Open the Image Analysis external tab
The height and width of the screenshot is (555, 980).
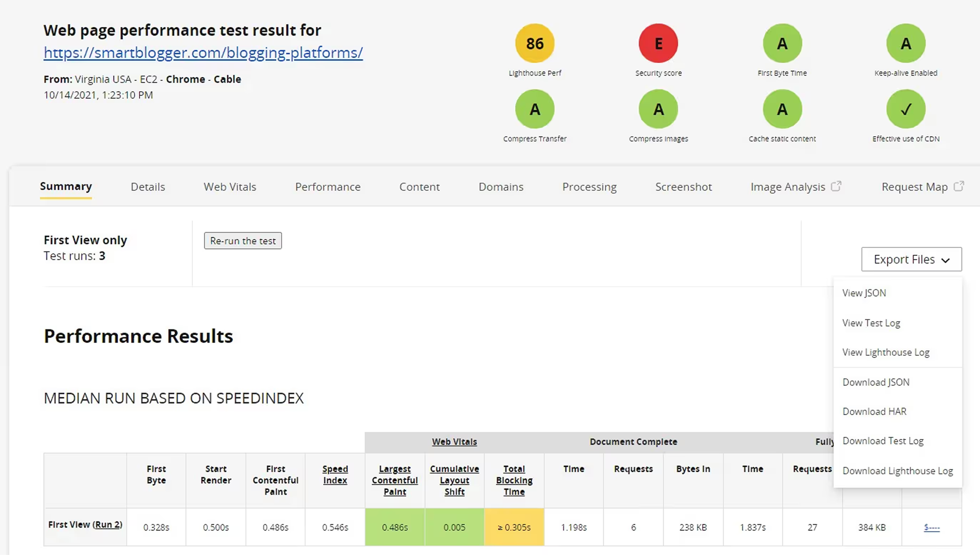click(x=795, y=187)
